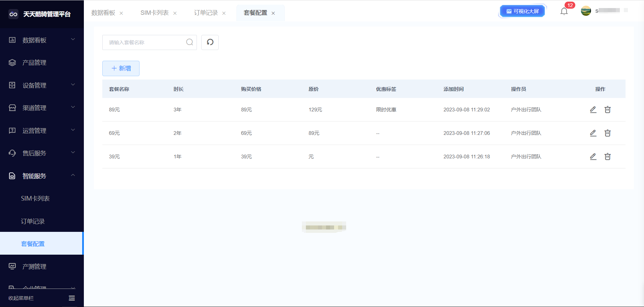This screenshot has height=307, width=644.
Task: Click the refresh icon beside search box
Action: pyautogui.click(x=210, y=42)
